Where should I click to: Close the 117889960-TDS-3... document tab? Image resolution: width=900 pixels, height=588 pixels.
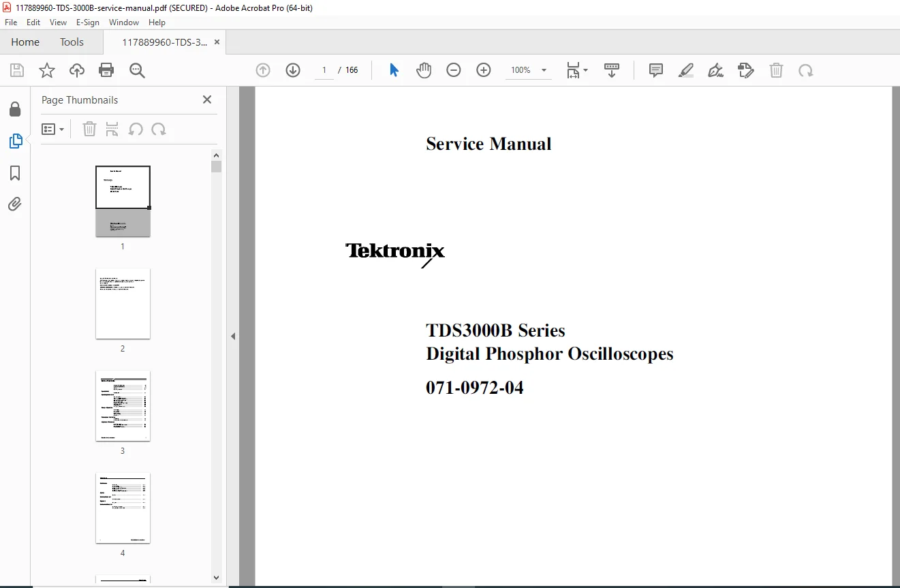(217, 42)
